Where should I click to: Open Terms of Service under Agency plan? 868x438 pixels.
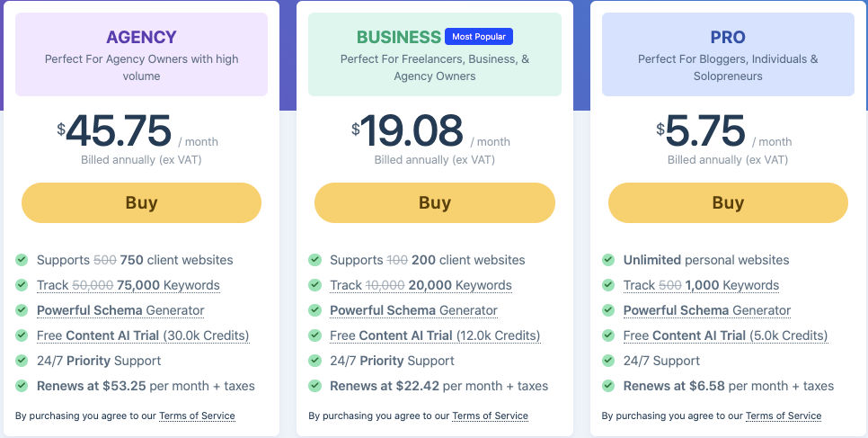coord(197,416)
